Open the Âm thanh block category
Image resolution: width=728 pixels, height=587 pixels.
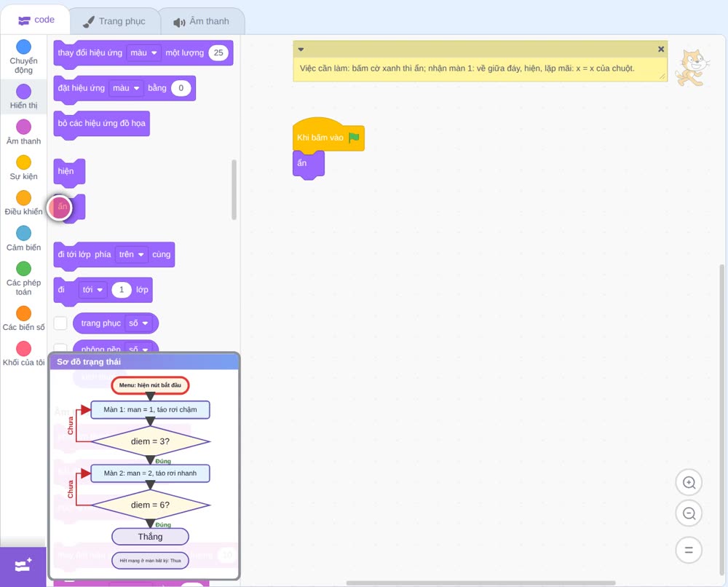(24, 132)
